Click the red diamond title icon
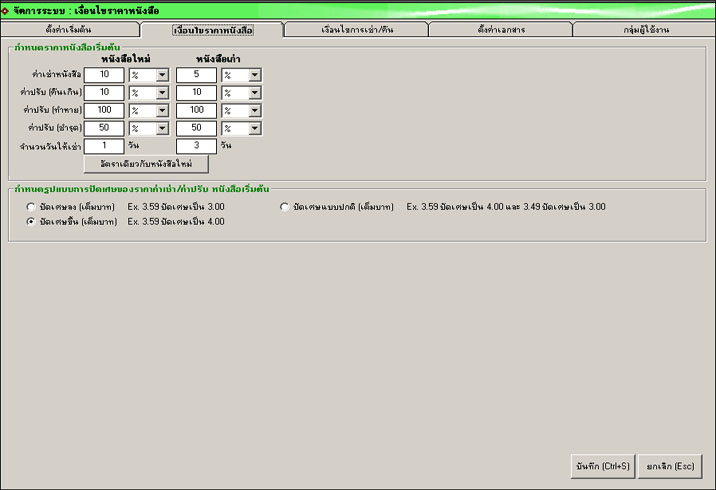716x490 pixels. point(5,11)
